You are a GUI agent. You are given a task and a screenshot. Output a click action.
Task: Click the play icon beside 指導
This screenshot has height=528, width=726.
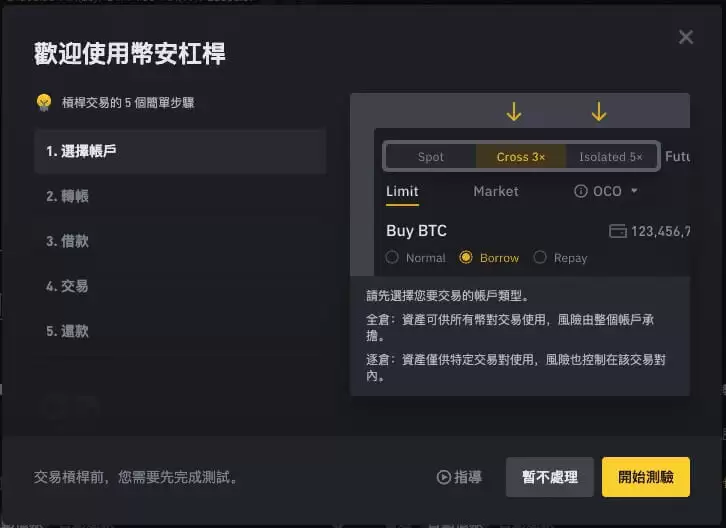pyautogui.click(x=444, y=477)
